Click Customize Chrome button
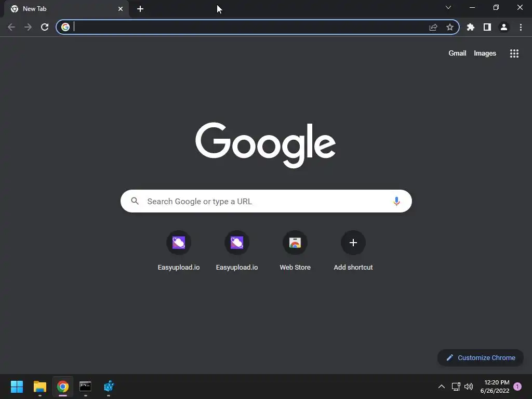This screenshot has width=532, height=399. (481, 357)
